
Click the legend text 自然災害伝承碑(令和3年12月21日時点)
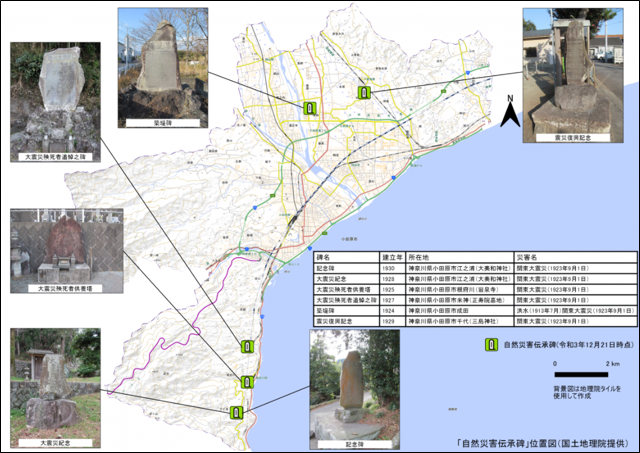tap(569, 345)
